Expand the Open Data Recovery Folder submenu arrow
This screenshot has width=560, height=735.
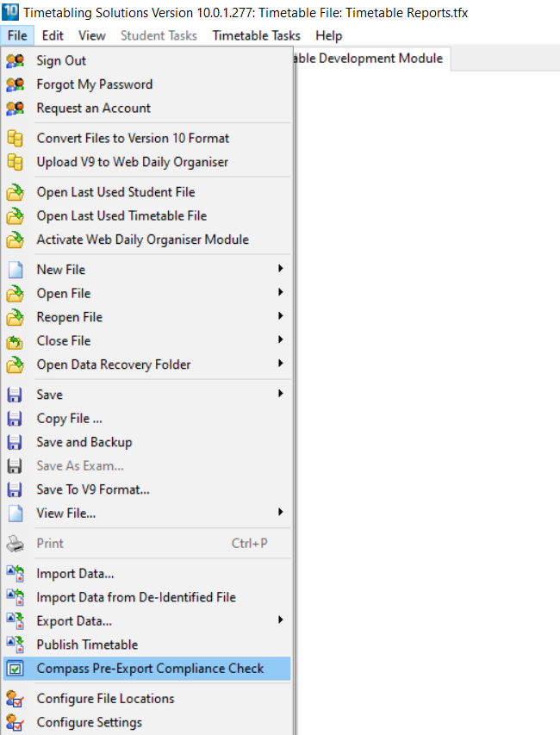[x=280, y=364]
